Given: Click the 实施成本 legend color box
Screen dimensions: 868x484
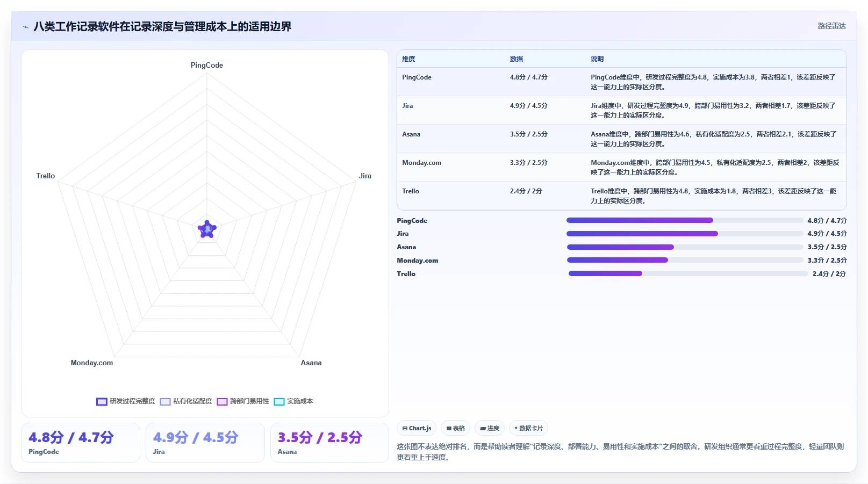Looking at the screenshot, I should coord(279,401).
